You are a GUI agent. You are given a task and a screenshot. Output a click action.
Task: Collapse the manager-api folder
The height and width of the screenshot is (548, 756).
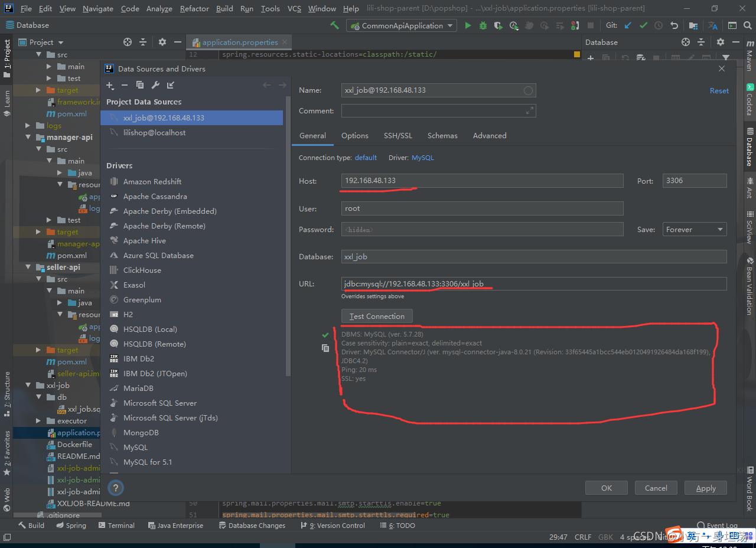tap(28, 137)
